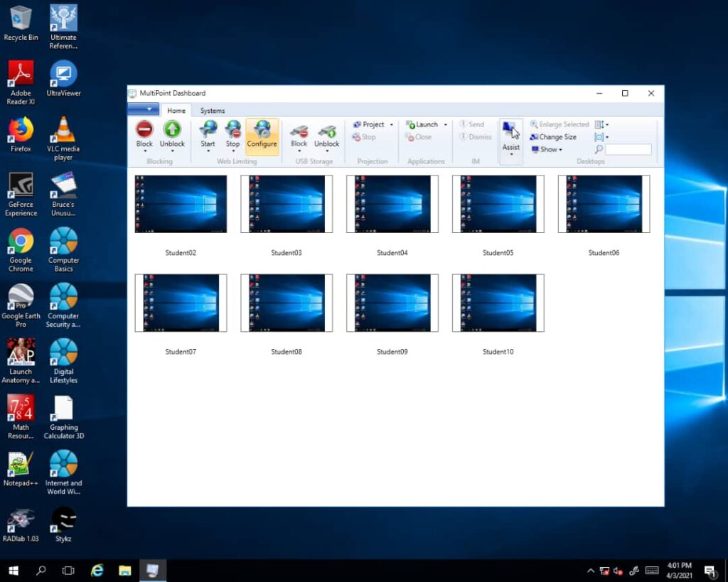Select the Student10 desktop thumbnail
The width and height of the screenshot is (728, 582).
(498, 303)
